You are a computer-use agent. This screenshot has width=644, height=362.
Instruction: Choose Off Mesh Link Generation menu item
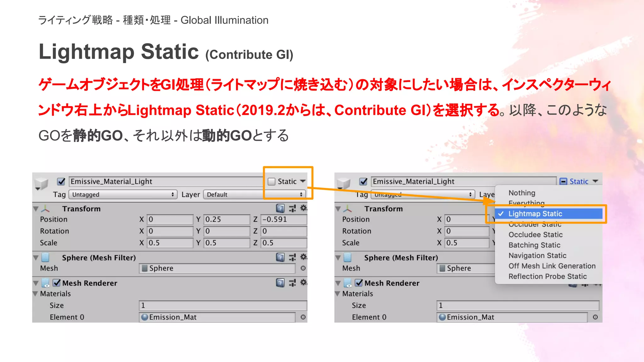coord(549,266)
